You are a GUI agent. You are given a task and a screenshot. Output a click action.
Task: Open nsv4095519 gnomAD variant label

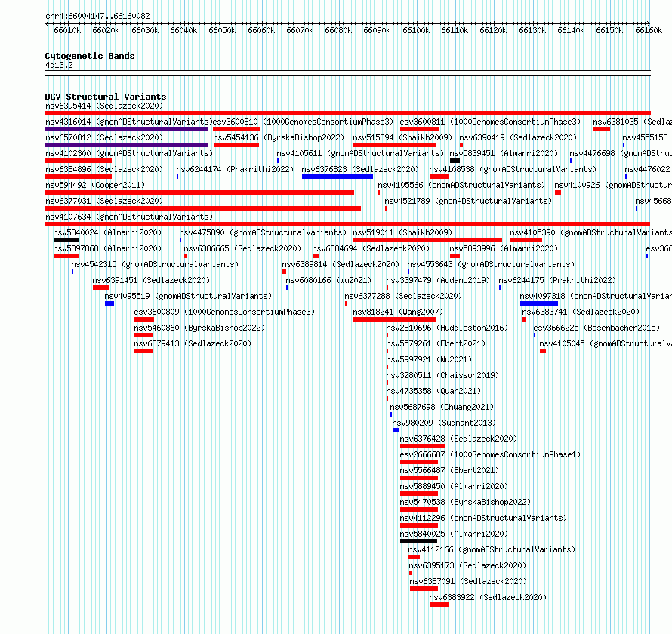pos(188,296)
